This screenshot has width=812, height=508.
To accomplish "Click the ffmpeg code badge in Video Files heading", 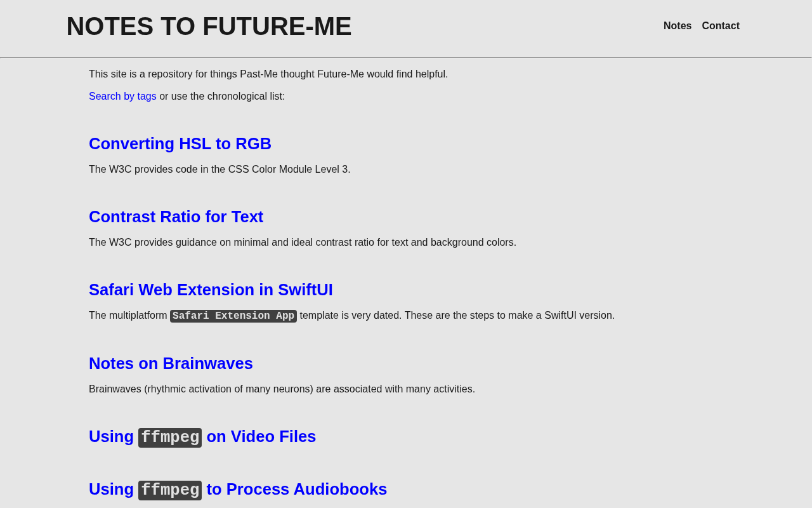I will coord(170,438).
